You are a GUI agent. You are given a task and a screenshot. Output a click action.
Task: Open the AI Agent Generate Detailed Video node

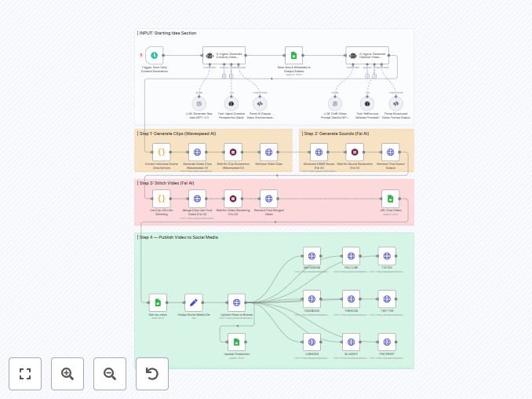coord(367,55)
